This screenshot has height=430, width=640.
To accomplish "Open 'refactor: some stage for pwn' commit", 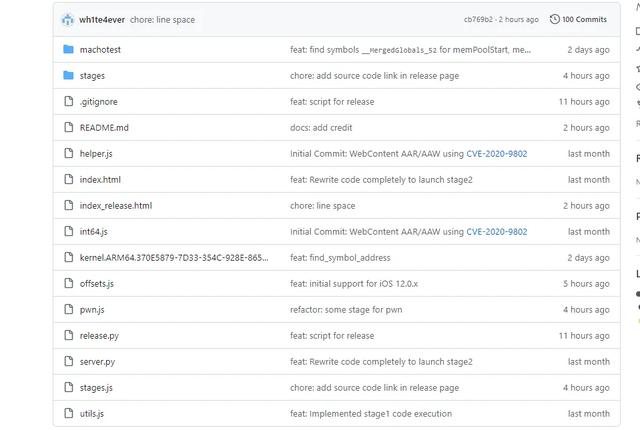I will click(346, 310).
